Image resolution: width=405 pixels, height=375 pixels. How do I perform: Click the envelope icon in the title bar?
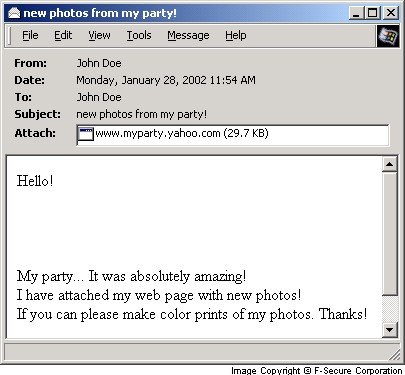(x=14, y=13)
